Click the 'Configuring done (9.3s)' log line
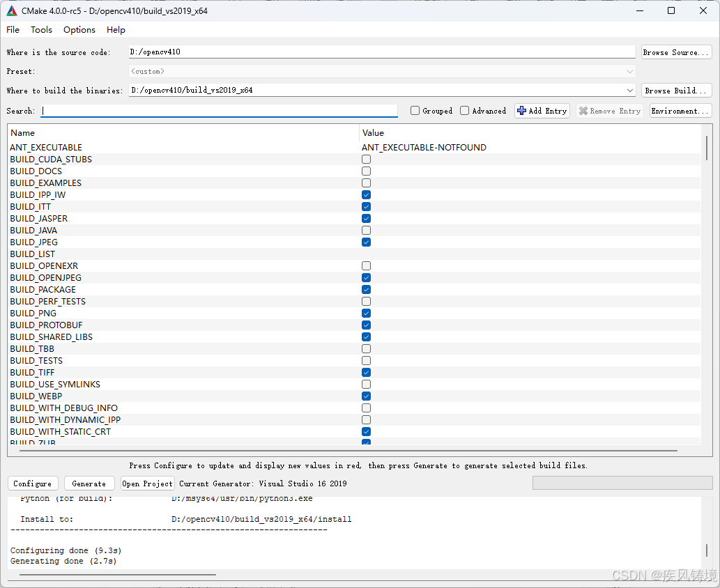 (x=66, y=550)
